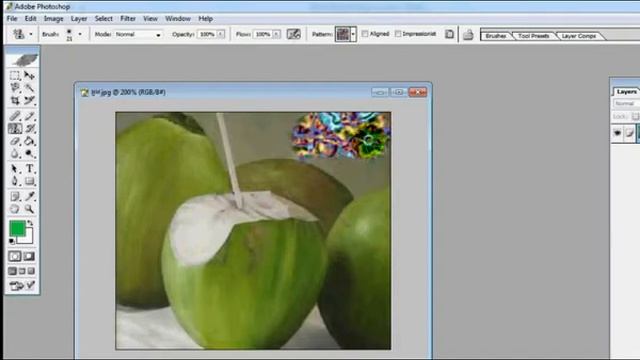The width and height of the screenshot is (640, 360).
Task: Open the Layer Comps tab
Action: click(x=578, y=36)
